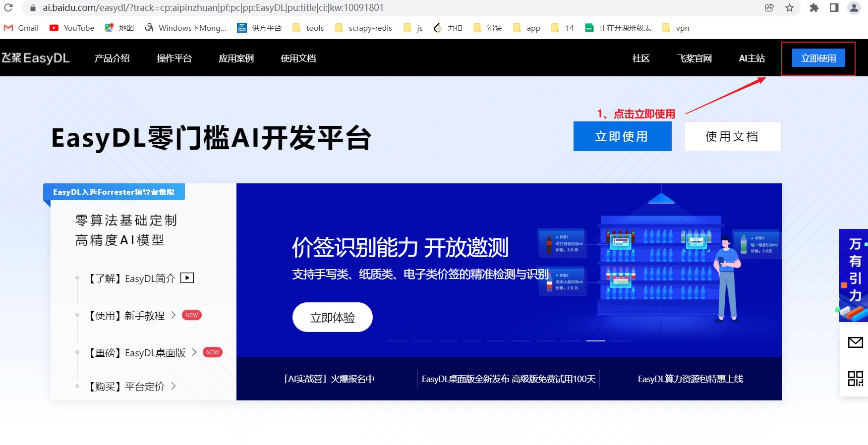This screenshot has width=868, height=445.
Task: Open the js bookmark folder
Action: tap(413, 28)
